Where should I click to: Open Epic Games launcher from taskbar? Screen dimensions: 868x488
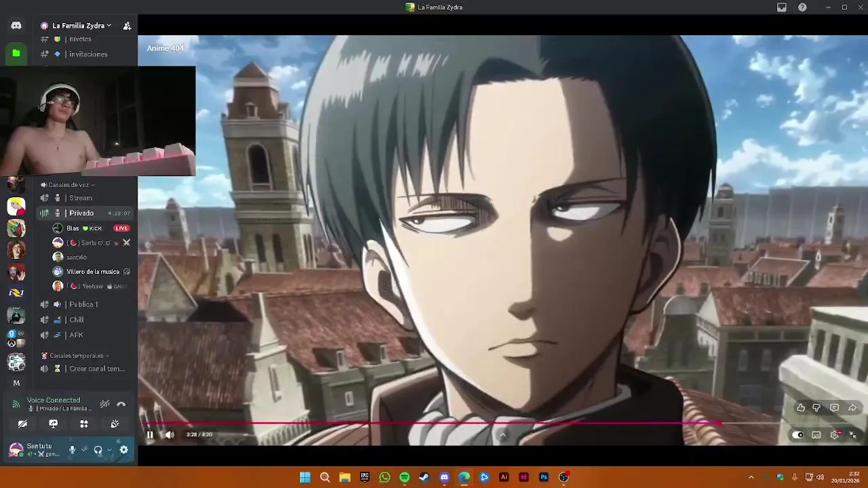[365, 477]
